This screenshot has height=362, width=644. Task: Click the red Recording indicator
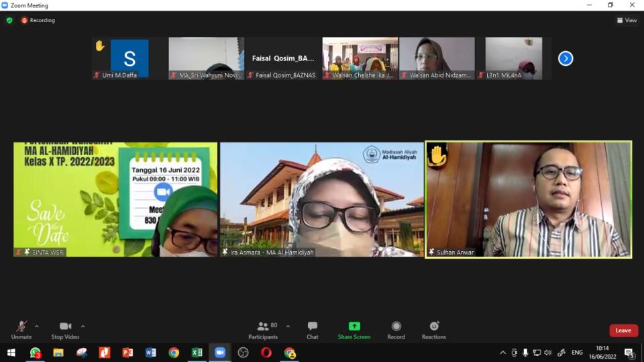[x=38, y=20]
